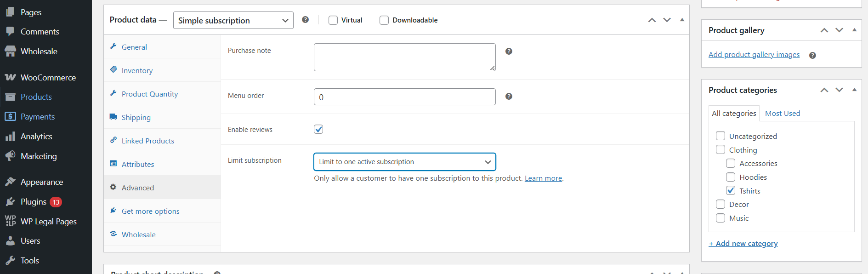Enable the Virtual product checkbox
868x274 pixels.
(333, 20)
